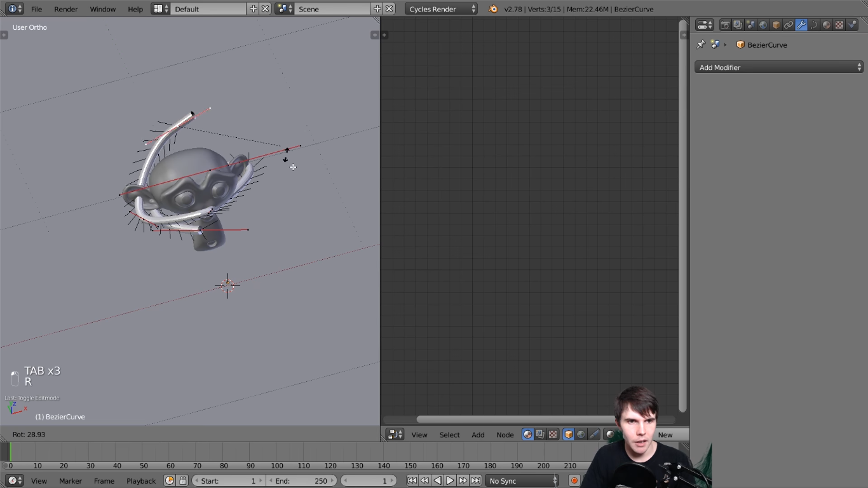Jump to the last frame with skip-to-end control
868x488 pixels.
point(476,480)
